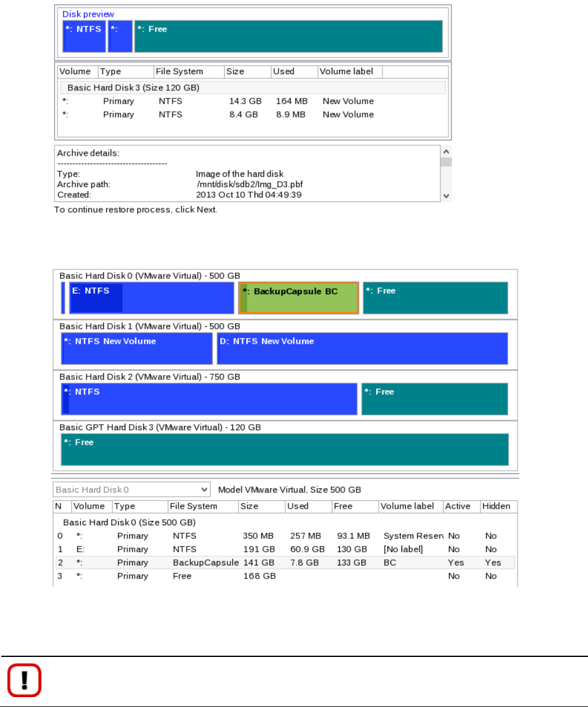Select the 8.4 GB New Volume row
The height and width of the screenshot is (707, 588).
point(253,114)
